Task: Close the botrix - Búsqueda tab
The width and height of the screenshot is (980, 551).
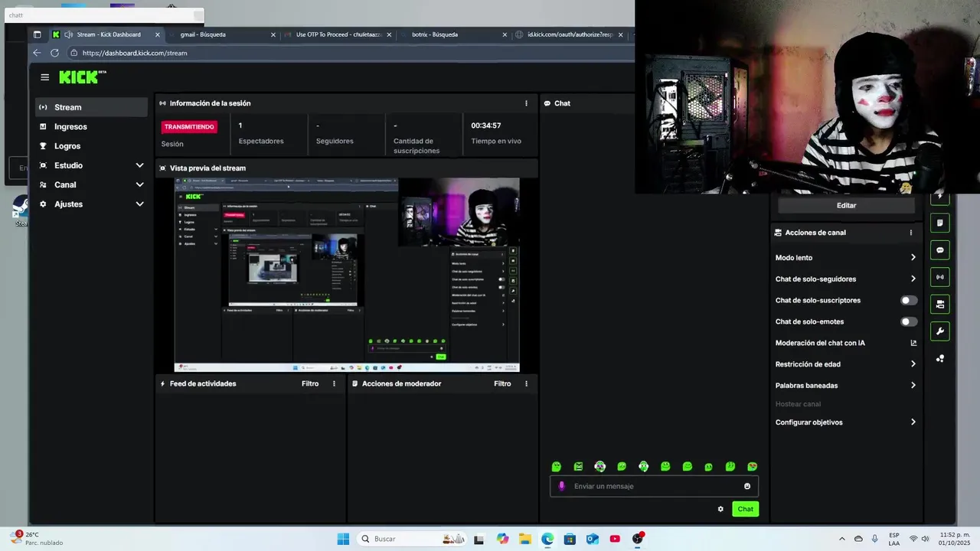Action: (505, 34)
